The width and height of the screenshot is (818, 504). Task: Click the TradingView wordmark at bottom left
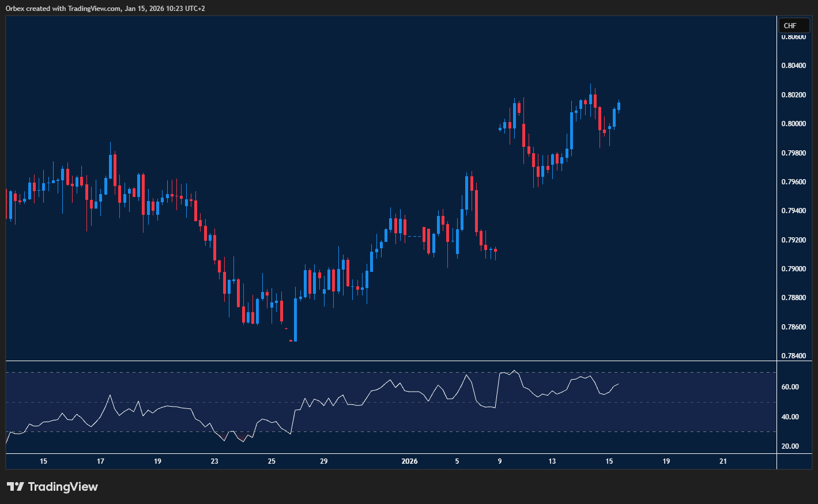63,487
